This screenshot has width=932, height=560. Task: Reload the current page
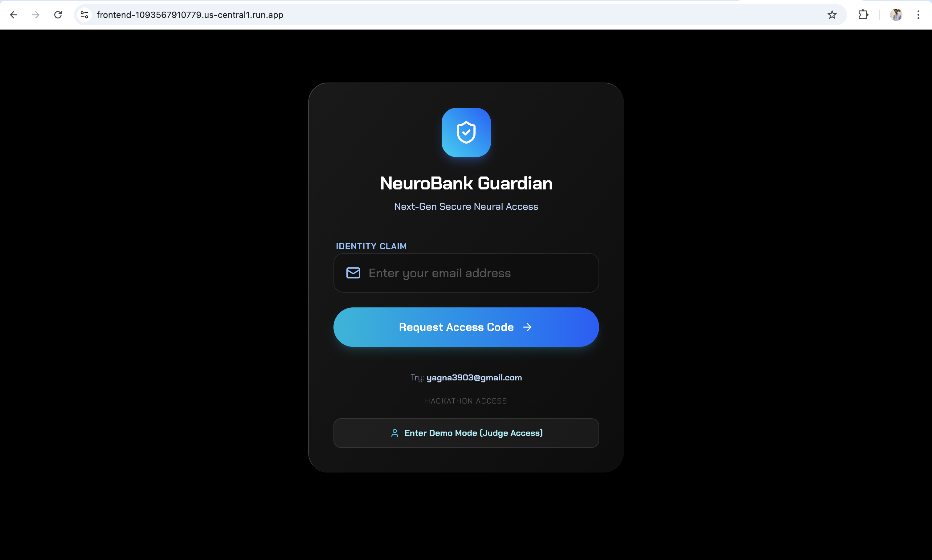pyautogui.click(x=58, y=15)
